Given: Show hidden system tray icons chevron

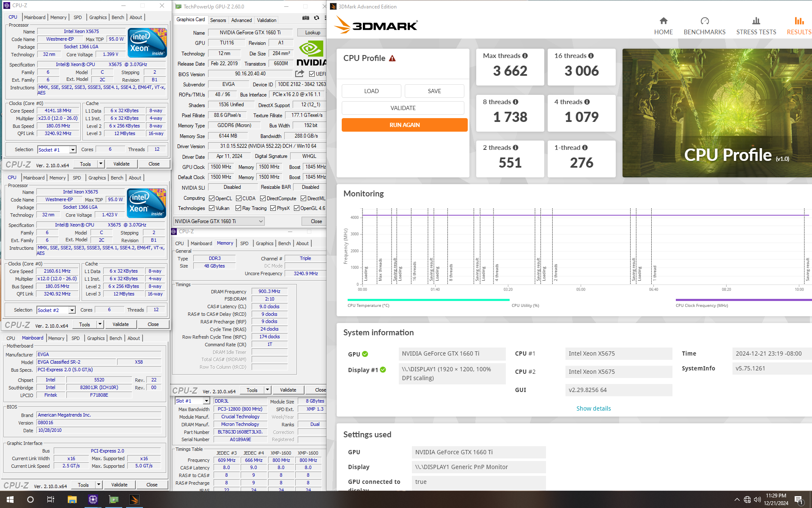Looking at the screenshot, I should tap(737, 500).
